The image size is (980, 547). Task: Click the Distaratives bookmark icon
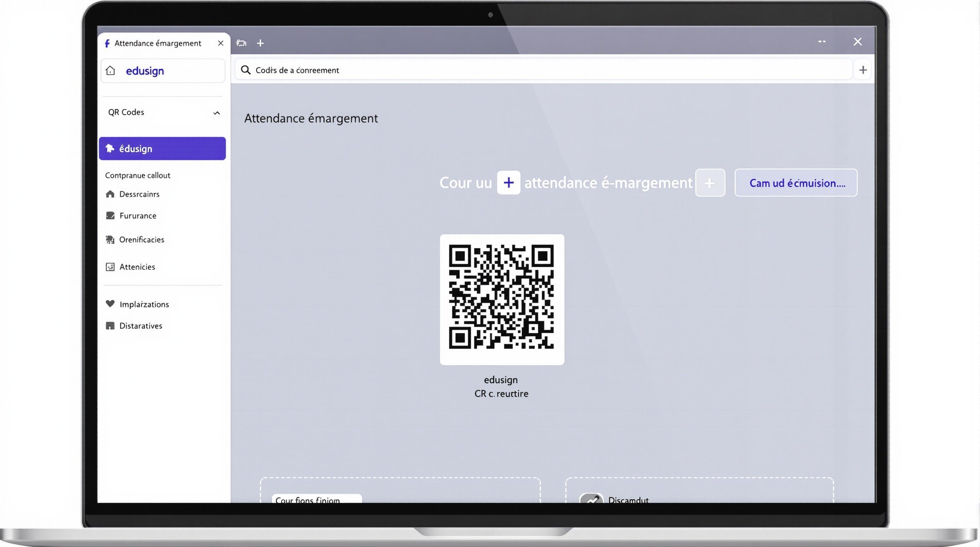point(110,326)
